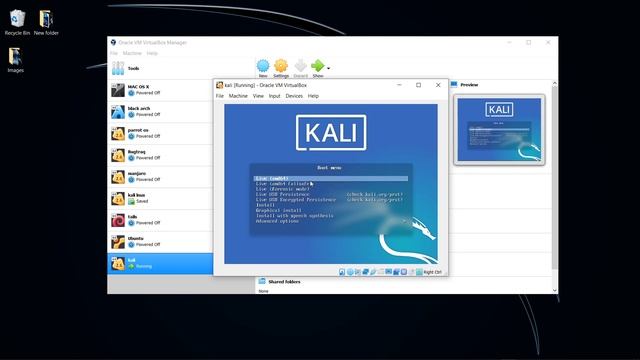Click the kali VM preview thumbnail

[x=499, y=130]
